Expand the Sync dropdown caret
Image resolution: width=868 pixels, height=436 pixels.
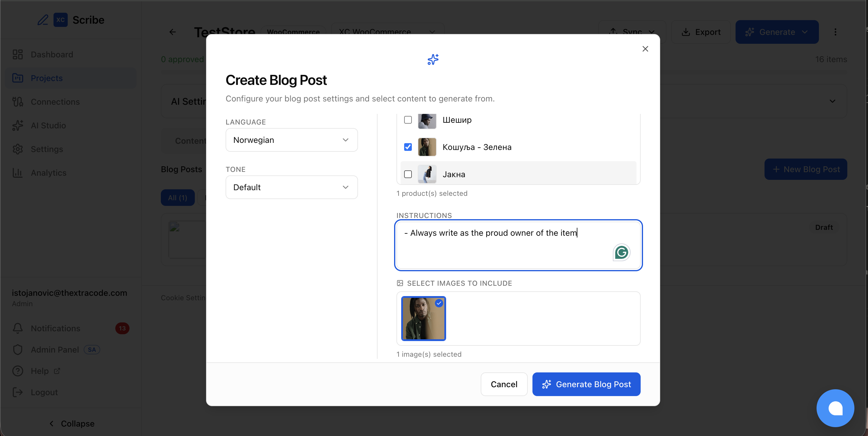pyautogui.click(x=652, y=32)
